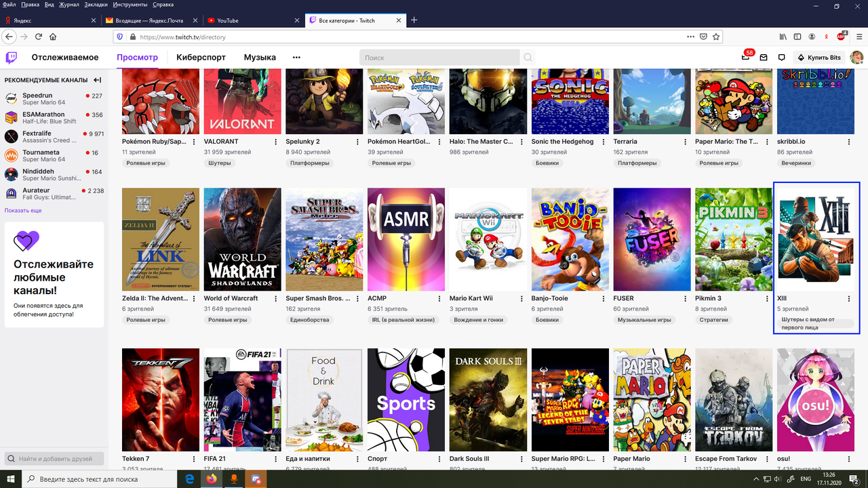Open the ASMR category thumbnail
The height and width of the screenshot is (488, 868).
pos(406,239)
